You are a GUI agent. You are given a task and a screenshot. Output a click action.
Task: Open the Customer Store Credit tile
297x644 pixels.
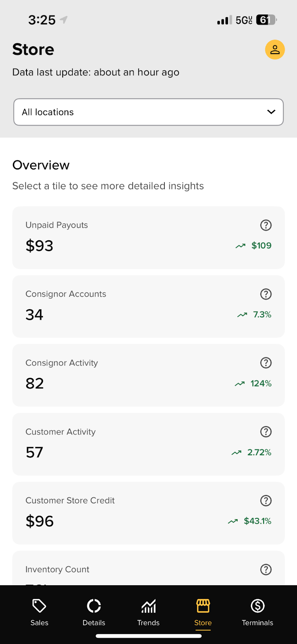148,513
